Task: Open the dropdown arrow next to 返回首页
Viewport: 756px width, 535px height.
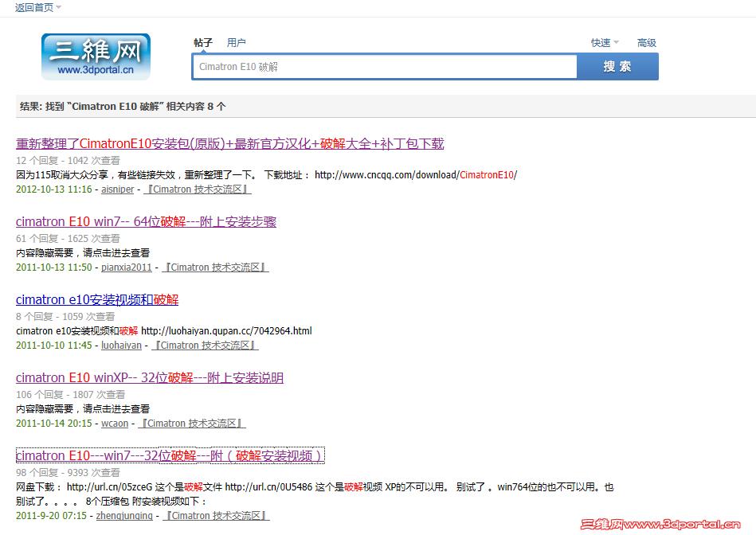Action: pyautogui.click(x=59, y=7)
